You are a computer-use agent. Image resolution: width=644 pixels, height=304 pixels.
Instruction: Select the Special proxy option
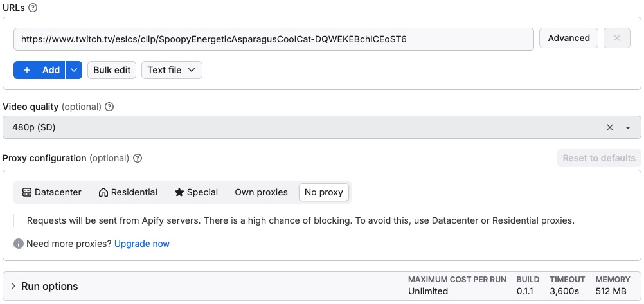[x=196, y=192]
